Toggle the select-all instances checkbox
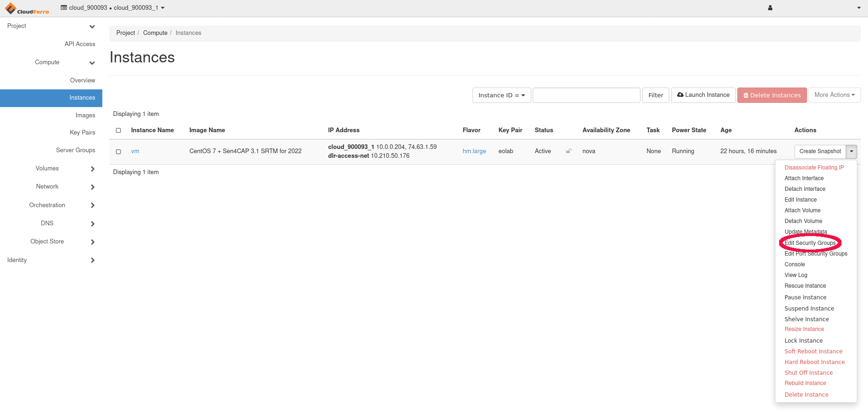This screenshot has width=868, height=412. [x=119, y=130]
